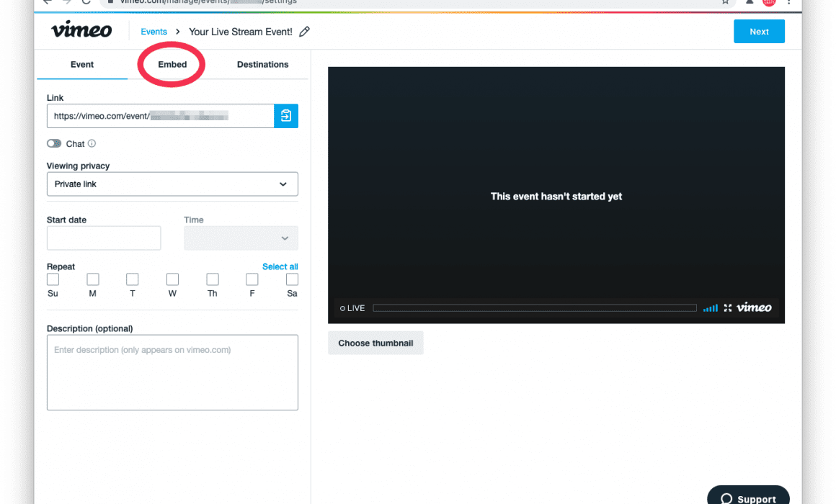Screen dimensions: 836x504
Task: Enable the Chat toggle
Action: coord(54,144)
